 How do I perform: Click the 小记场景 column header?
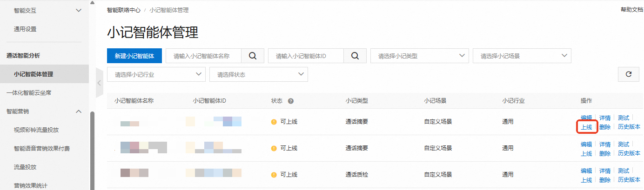tap(435, 101)
